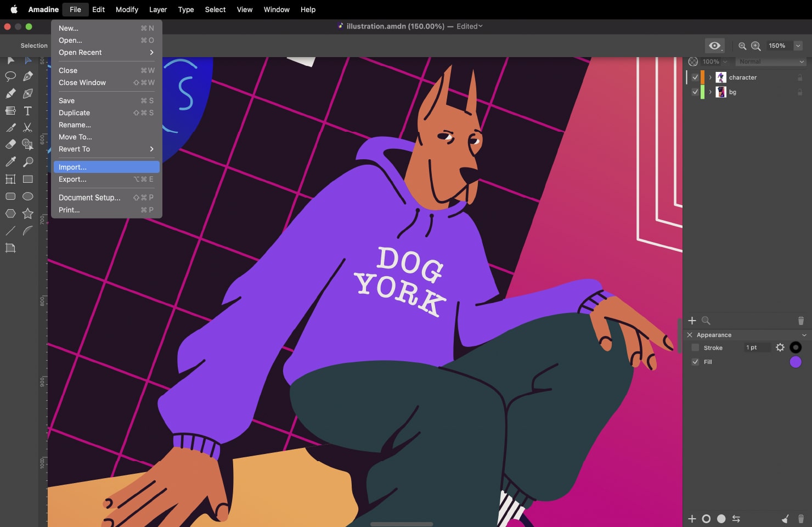
Task: Click the purple fill color swatch
Action: [796, 362]
